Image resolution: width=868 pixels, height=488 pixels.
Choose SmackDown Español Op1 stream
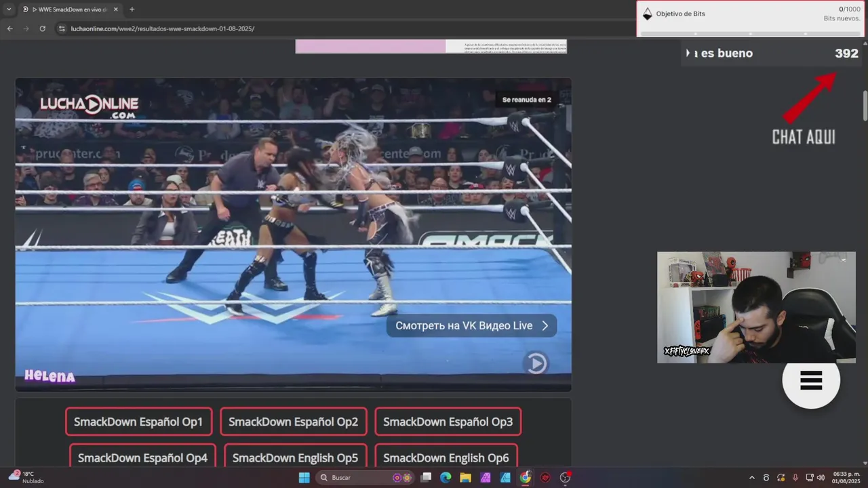138,422
